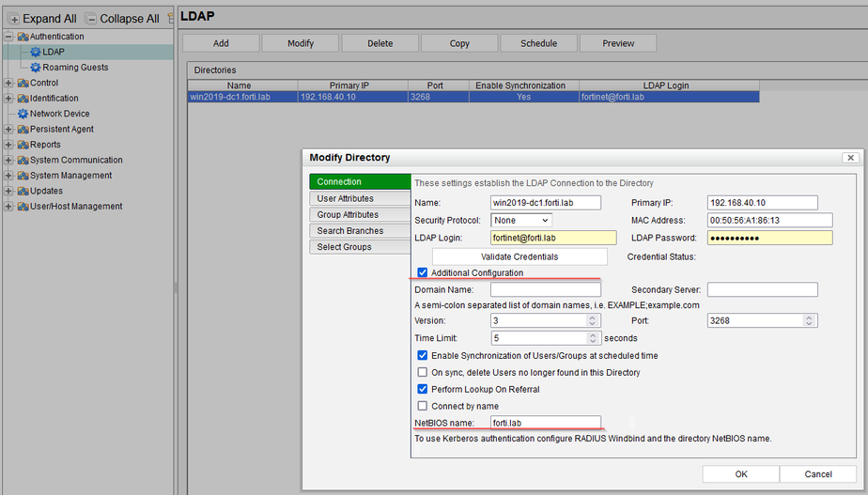Check the Connect by name checkbox

pos(423,406)
